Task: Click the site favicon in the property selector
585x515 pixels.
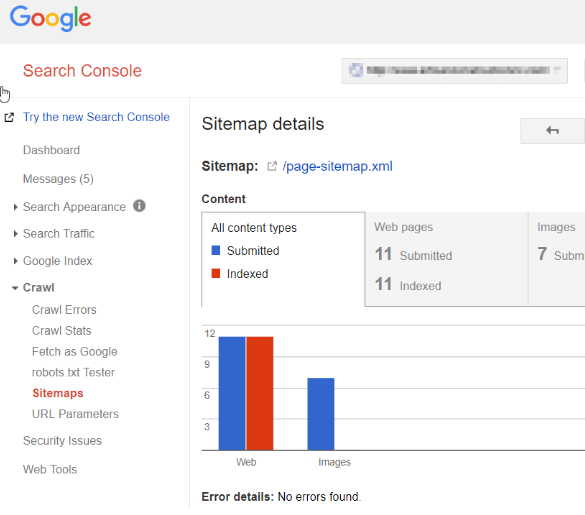Action: click(x=356, y=70)
